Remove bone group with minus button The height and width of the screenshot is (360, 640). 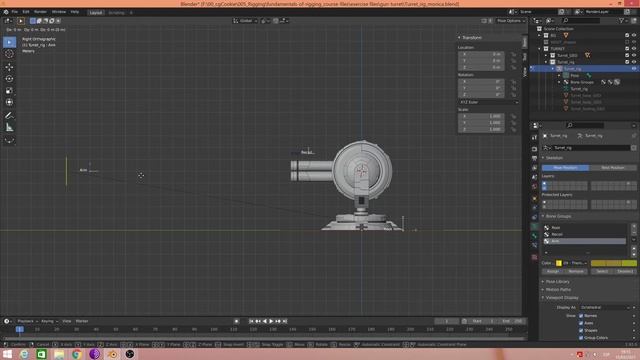[x=634, y=232]
